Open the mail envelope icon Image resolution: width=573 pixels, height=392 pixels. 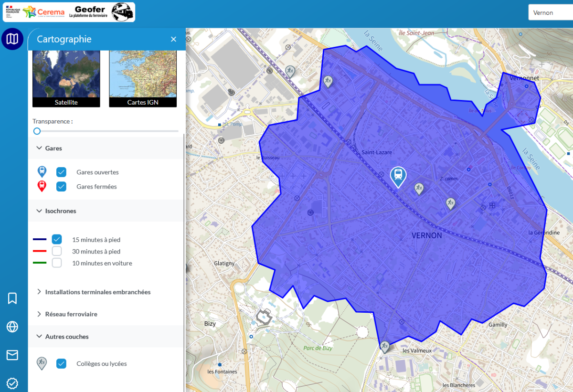pos(12,355)
